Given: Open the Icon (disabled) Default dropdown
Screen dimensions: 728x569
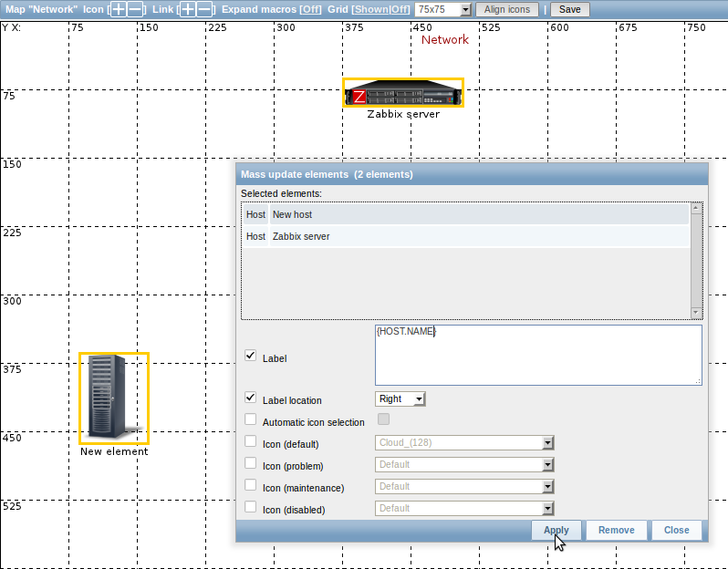Looking at the screenshot, I should [464, 508].
